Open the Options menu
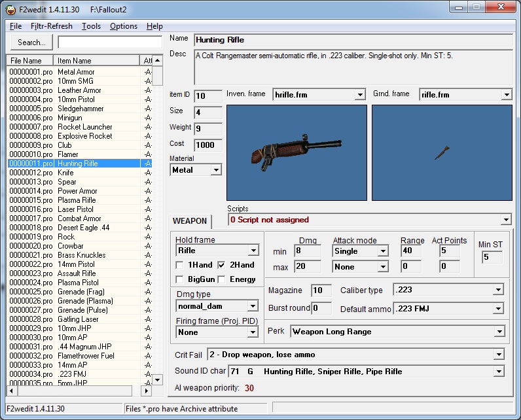521x420 pixels. coord(124,26)
